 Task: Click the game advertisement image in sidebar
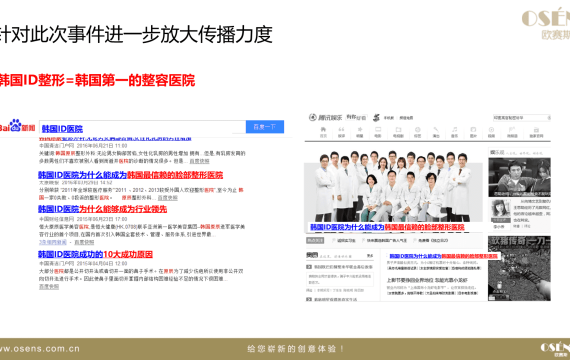point(519,268)
